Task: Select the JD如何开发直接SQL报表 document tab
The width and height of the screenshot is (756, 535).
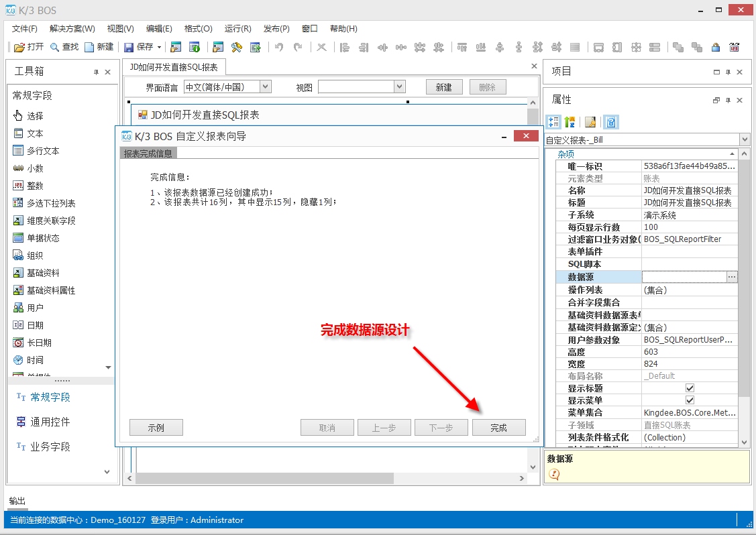Action: pos(174,67)
